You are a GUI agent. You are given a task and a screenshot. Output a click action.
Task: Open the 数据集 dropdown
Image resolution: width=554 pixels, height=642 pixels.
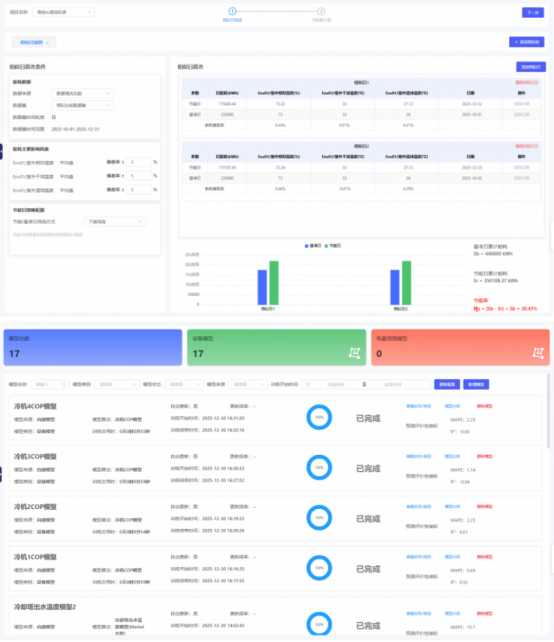[x=82, y=105]
